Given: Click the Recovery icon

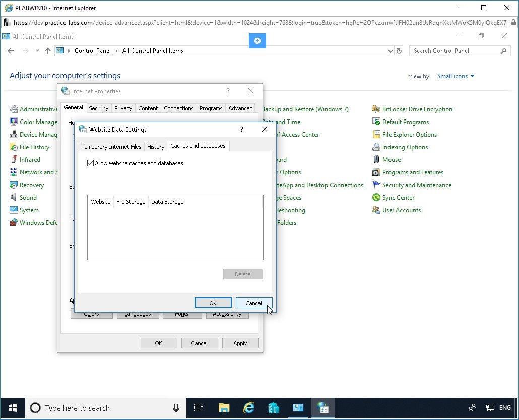Looking at the screenshot, I should pos(14,185).
